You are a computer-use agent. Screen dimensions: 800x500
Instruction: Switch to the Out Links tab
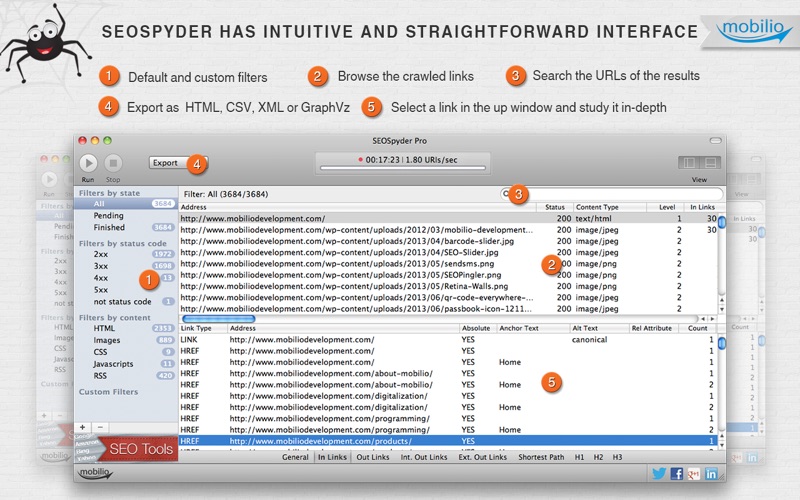372,457
